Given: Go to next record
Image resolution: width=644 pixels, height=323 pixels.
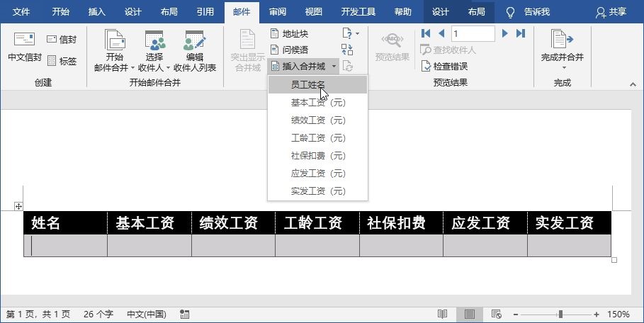Looking at the screenshot, I should pyautogui.click(x=505, y=33).
